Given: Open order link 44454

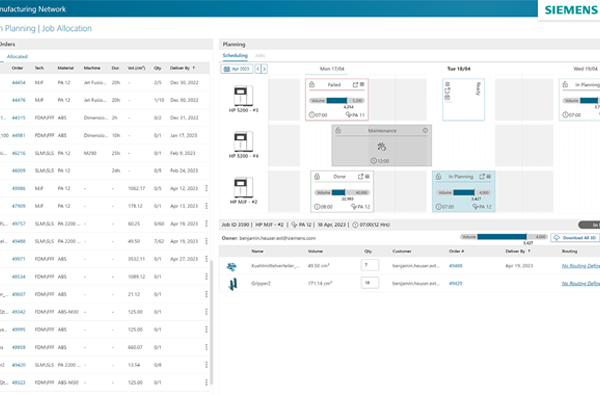Looking at the screenshot, I should 18,83.
